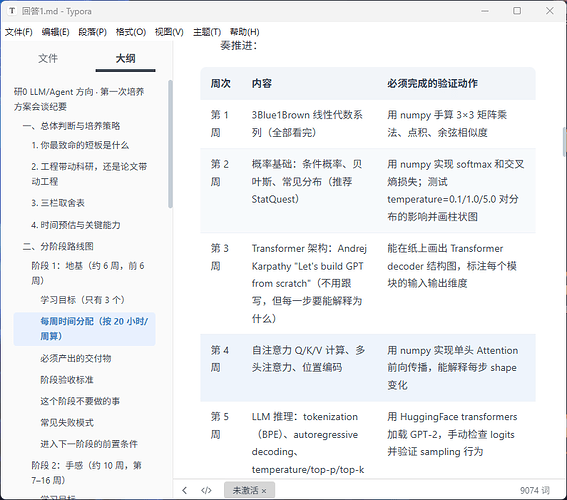This screenshot has width=567, height=500.
Task: Close the Typora window
Action: pos(550,11)
